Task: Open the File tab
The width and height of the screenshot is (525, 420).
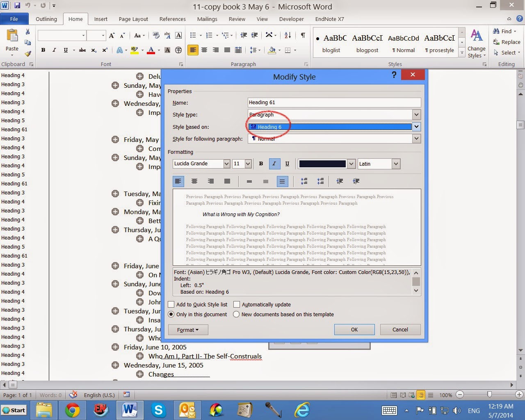Action: 14,19
